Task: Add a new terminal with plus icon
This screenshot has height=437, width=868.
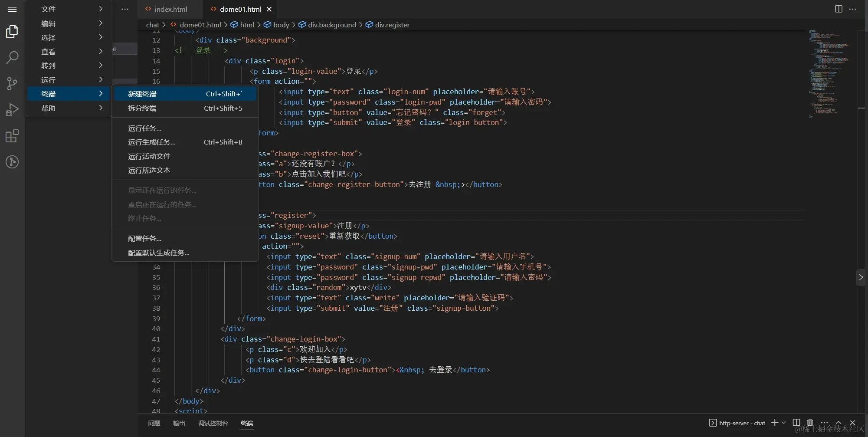Action: coord(774,423)
